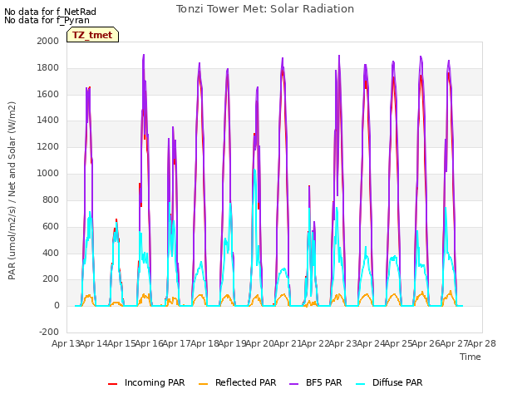Click the 1000 y-axis tick label
The height and width of the screenshot is (399, 532).
coord(48,174)
